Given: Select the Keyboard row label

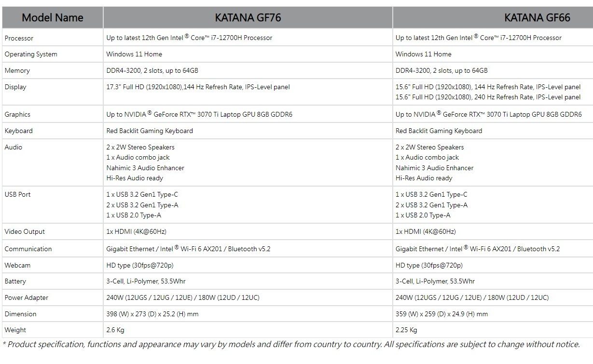Looking at the screenshot, I should [19, 131].
